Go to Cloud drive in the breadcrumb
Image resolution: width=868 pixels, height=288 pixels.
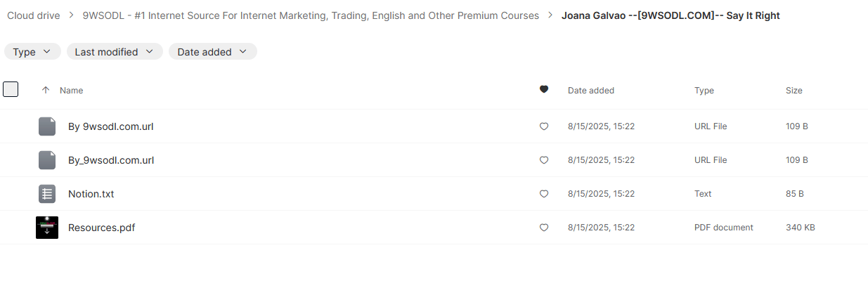coord(34,15)
